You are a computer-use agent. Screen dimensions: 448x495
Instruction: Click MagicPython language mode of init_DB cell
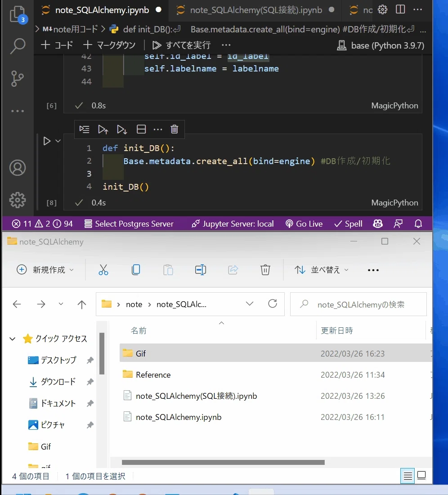(x=394, y=203)
